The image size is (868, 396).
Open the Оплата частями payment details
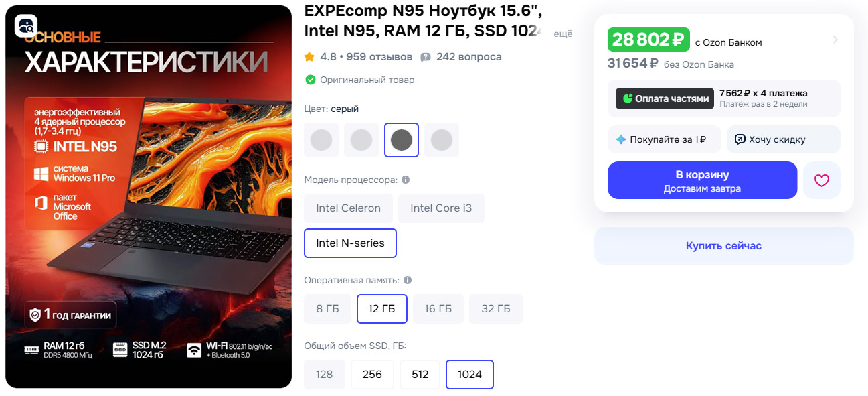(723, 98)
